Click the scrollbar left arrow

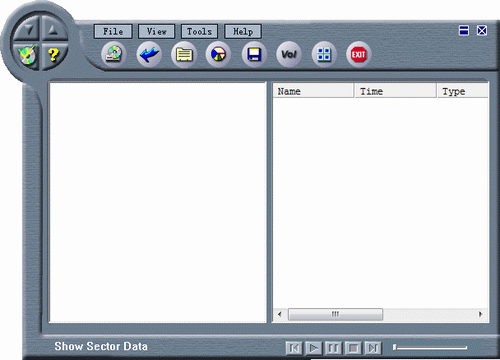click(x=280, y=314)
